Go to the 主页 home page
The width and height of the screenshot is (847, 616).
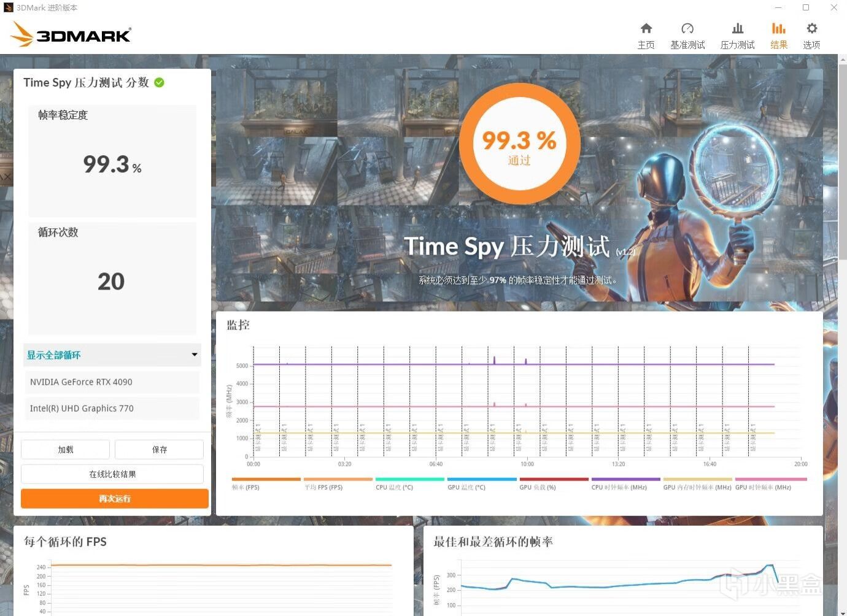pos(646,36)
